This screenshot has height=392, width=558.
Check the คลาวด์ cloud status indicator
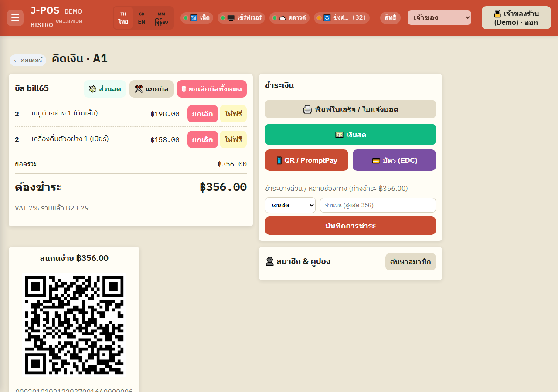[x=289, y=18]
